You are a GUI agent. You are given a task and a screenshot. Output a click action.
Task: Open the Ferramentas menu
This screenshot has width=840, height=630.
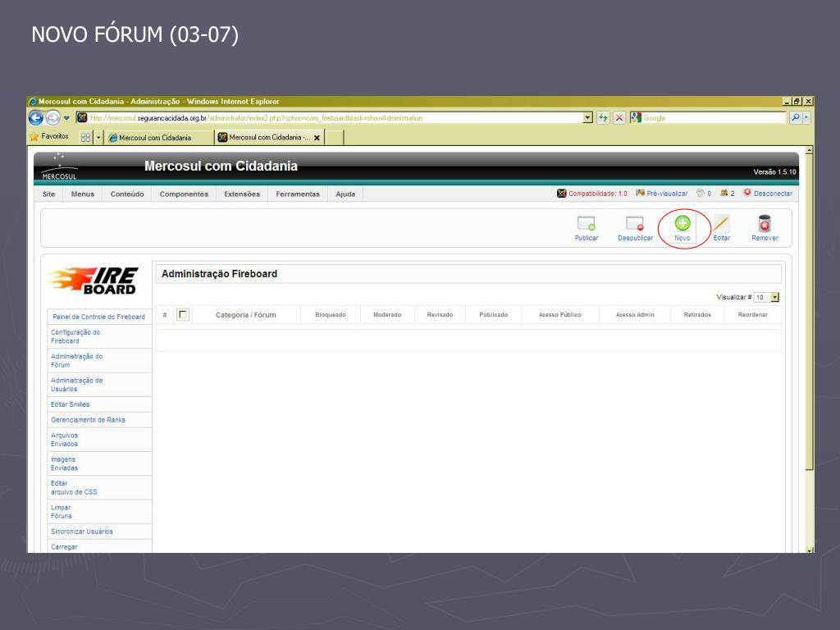(298, 194)
